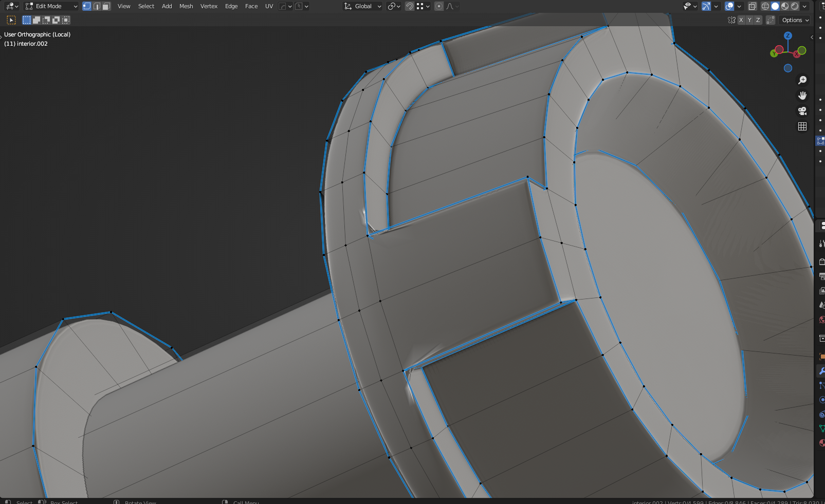Image resolution: width=825 pixels, height=504 pixels.
Task: Open the World properties tab icon
Action: point(821,320)
